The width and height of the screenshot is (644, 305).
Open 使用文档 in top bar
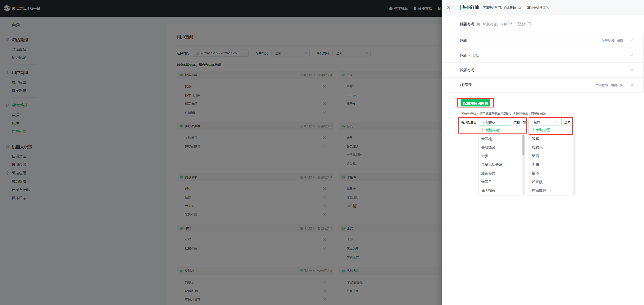(x=423, y=8)
